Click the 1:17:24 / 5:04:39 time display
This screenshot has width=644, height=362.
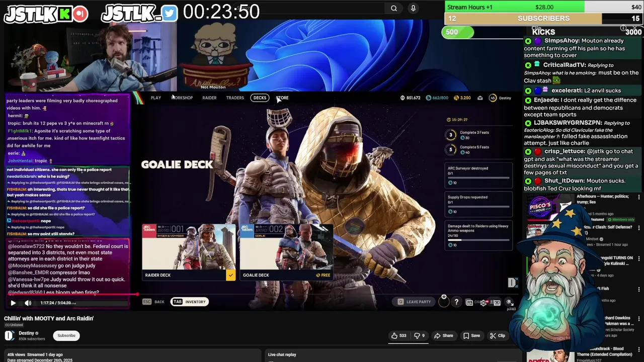click(x=56, y=303)
